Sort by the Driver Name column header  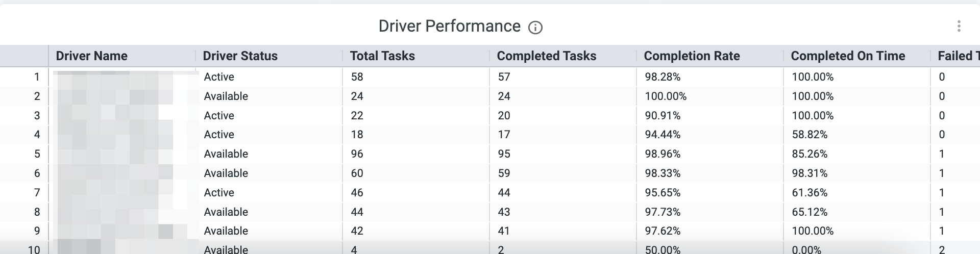pyautogui.click(x=92, y=56)
